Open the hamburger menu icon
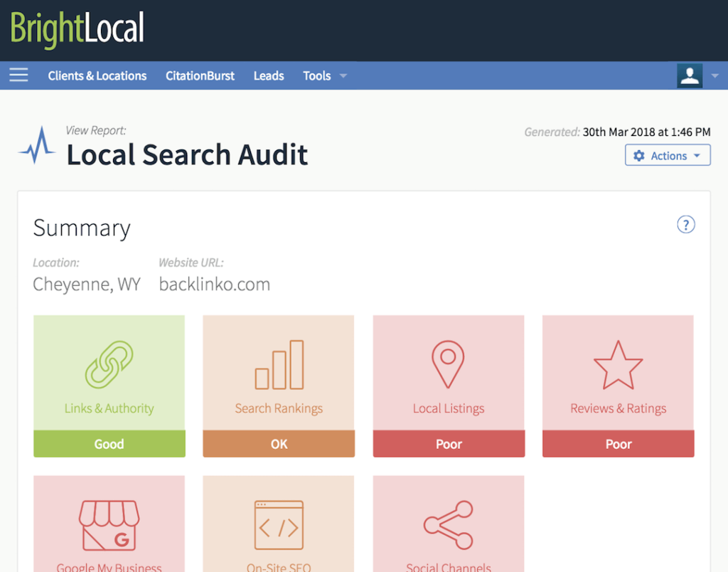This screenshot has width=728, height=572. (19, 75)
